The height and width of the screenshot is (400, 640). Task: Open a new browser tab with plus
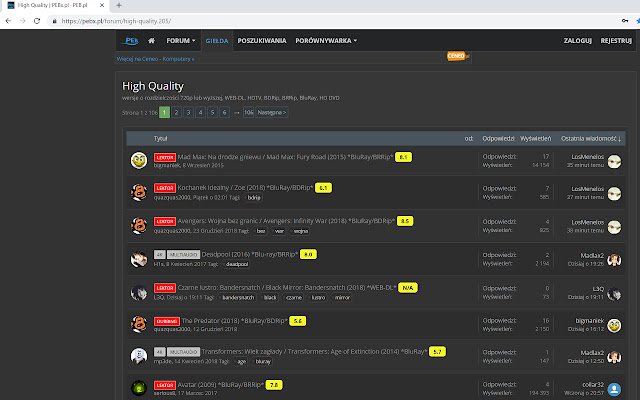[x=119, y=5]
